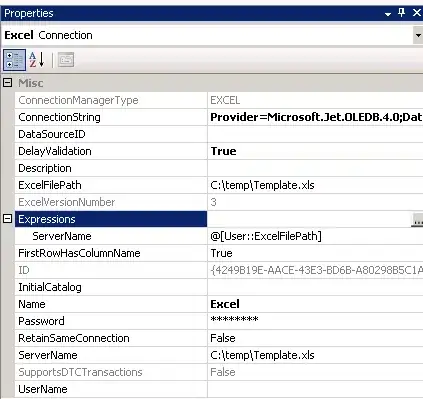
Task: Click the ID property name
Action: pos(24,270)
